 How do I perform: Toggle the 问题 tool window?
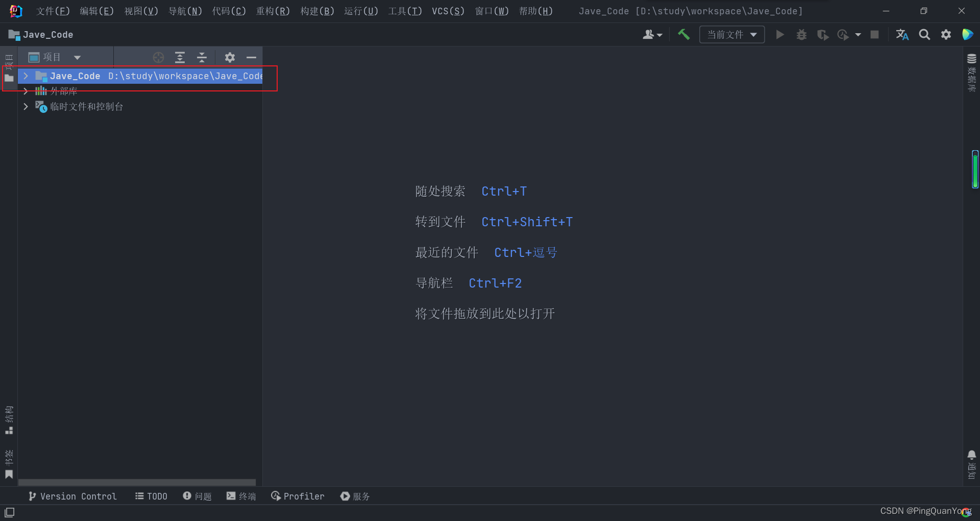[197, 496]
